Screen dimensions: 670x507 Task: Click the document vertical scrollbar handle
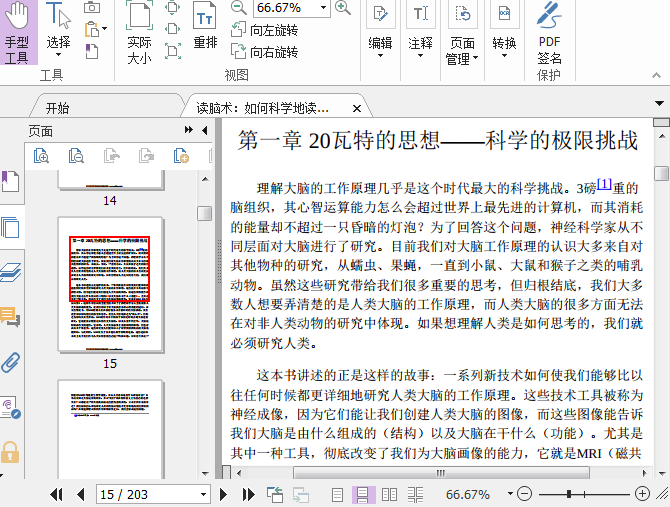661,173
